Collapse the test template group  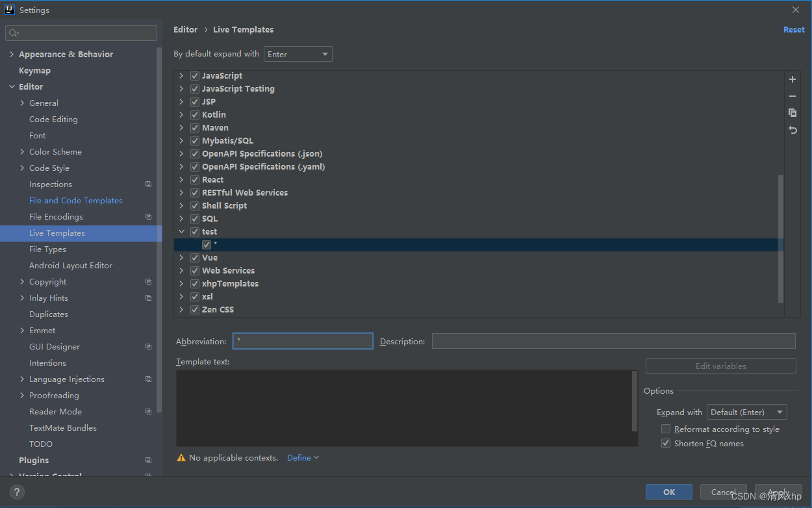point(181,232)
